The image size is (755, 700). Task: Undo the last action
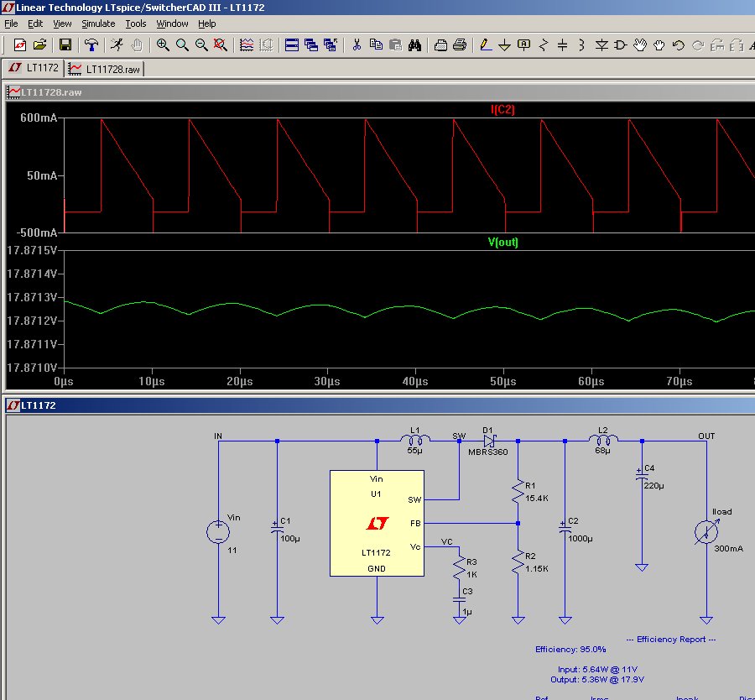pos(679,44)
